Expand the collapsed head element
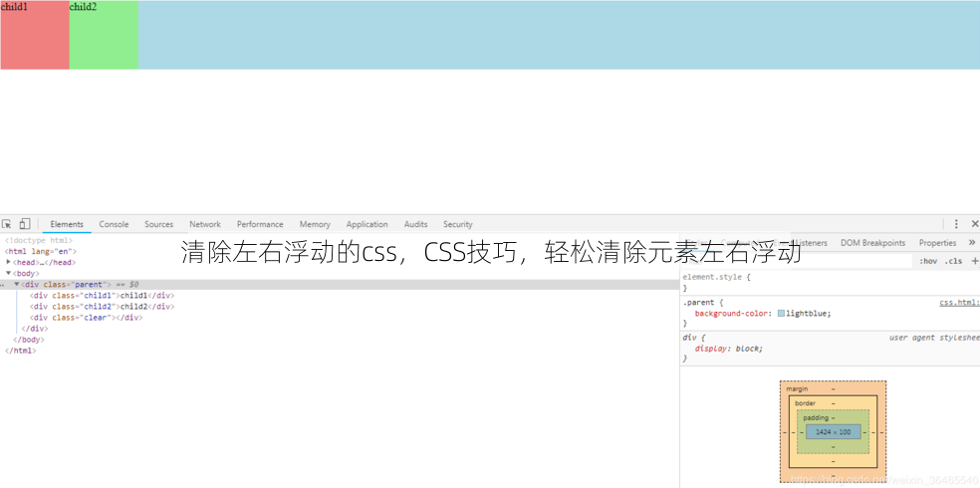980x488 pixels. 8,262
